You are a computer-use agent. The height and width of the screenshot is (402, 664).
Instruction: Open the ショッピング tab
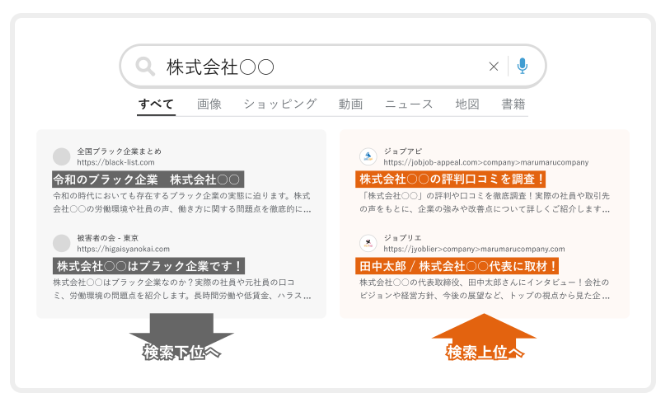[280, 104]
